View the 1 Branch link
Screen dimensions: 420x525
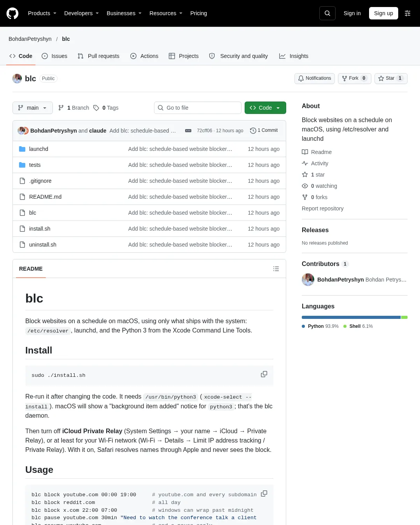click(73, 108)
